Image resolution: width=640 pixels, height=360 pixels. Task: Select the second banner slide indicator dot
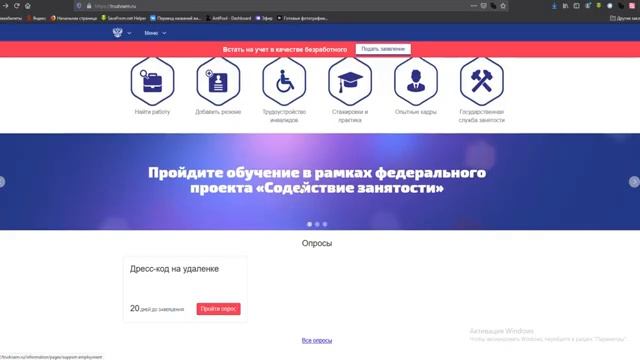pos(317,224)
